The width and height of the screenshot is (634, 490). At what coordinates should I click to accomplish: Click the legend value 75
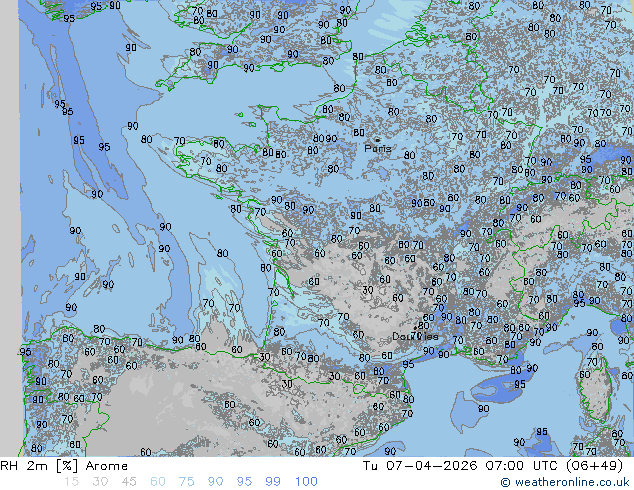(x=186, y=482)
